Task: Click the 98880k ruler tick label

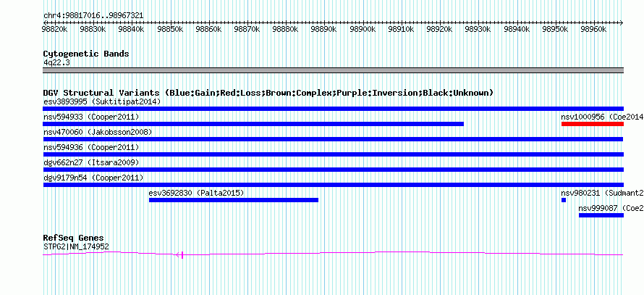Action: click(286, 29)
